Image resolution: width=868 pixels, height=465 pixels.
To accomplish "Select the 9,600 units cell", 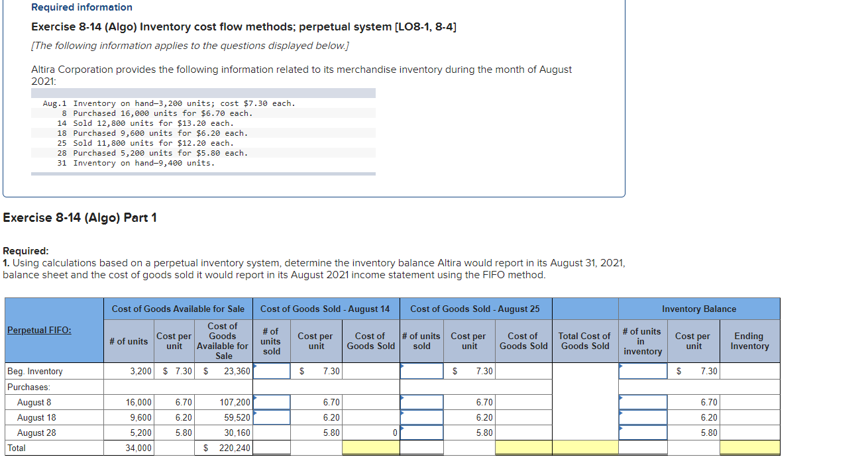I will (x=130, y=417).
